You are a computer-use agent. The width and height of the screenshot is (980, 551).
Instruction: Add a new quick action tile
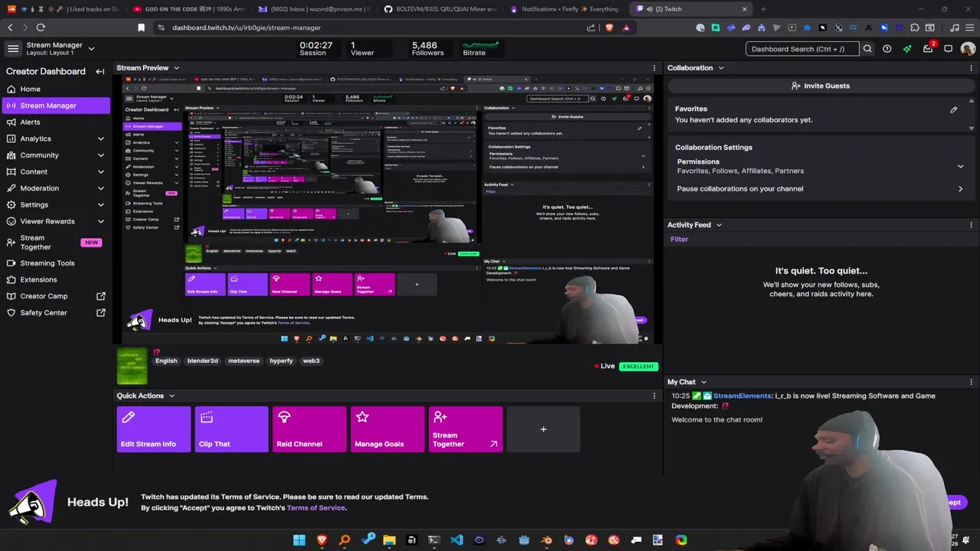(544, 429)
